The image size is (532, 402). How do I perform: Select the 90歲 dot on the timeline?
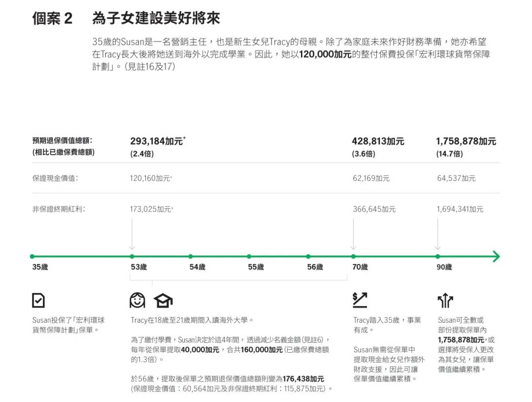(x=438, y=257)
